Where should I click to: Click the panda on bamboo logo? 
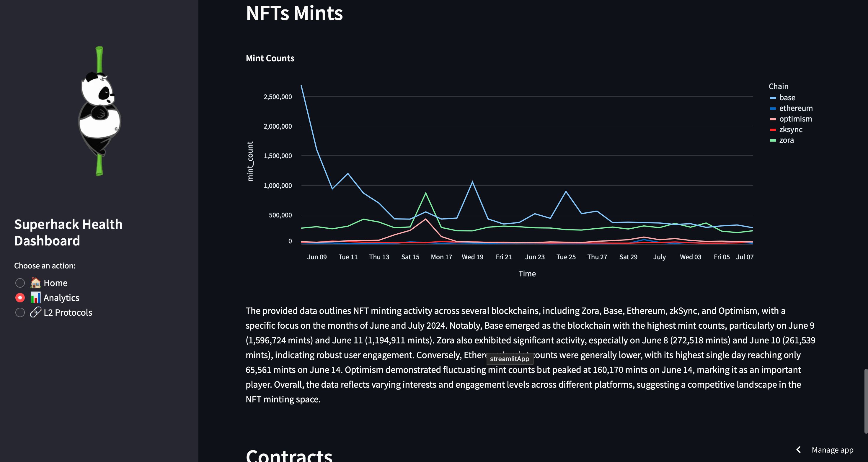click(99, 111)
